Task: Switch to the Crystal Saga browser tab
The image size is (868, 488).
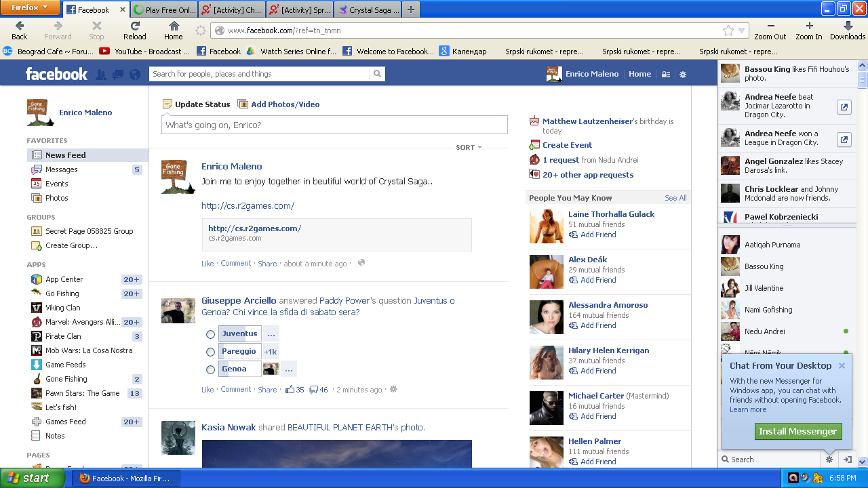Action: point(368,10)
